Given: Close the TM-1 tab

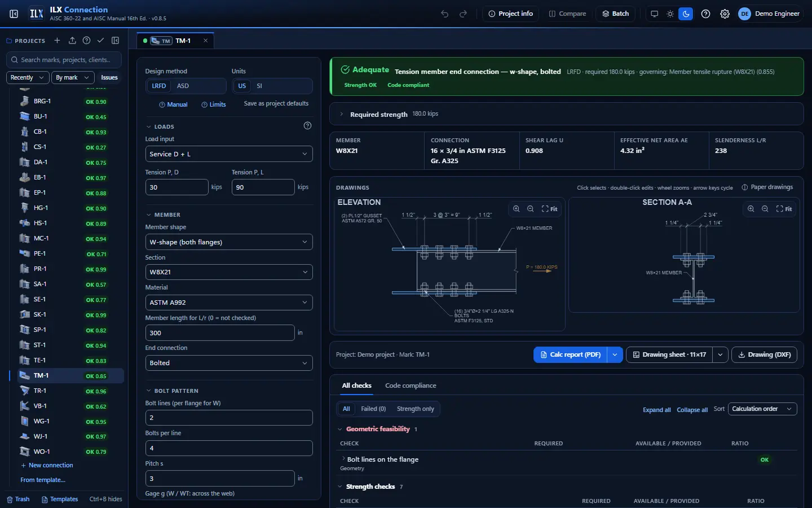Looking at the screenshot, I should [205, 41].
